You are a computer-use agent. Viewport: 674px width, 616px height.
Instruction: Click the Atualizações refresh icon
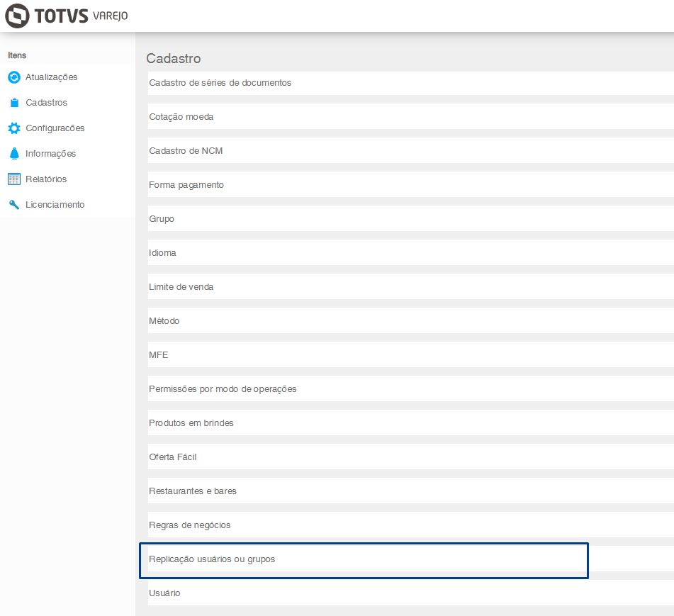click(x=14, y=77)
